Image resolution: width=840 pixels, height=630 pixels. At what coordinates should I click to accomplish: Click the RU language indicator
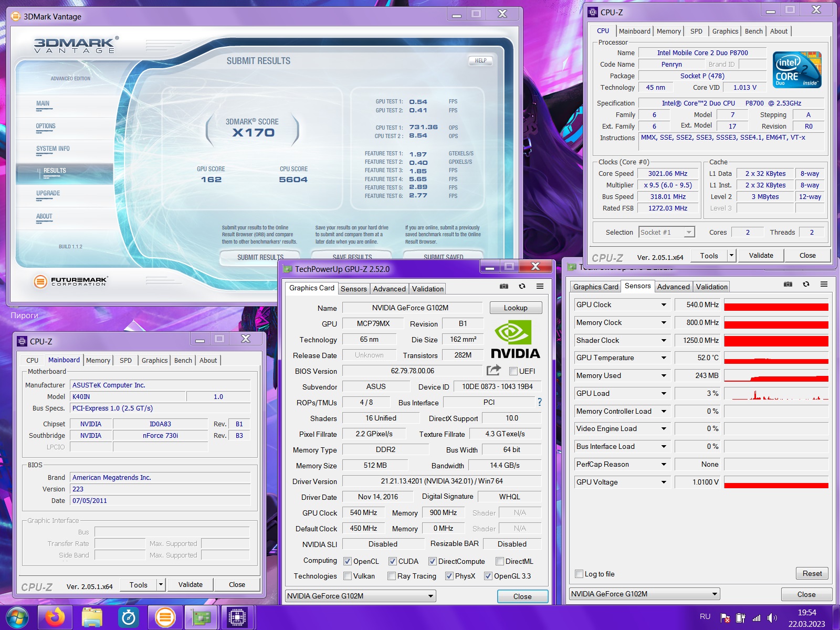pyautogui.click(x=705, y=617)
